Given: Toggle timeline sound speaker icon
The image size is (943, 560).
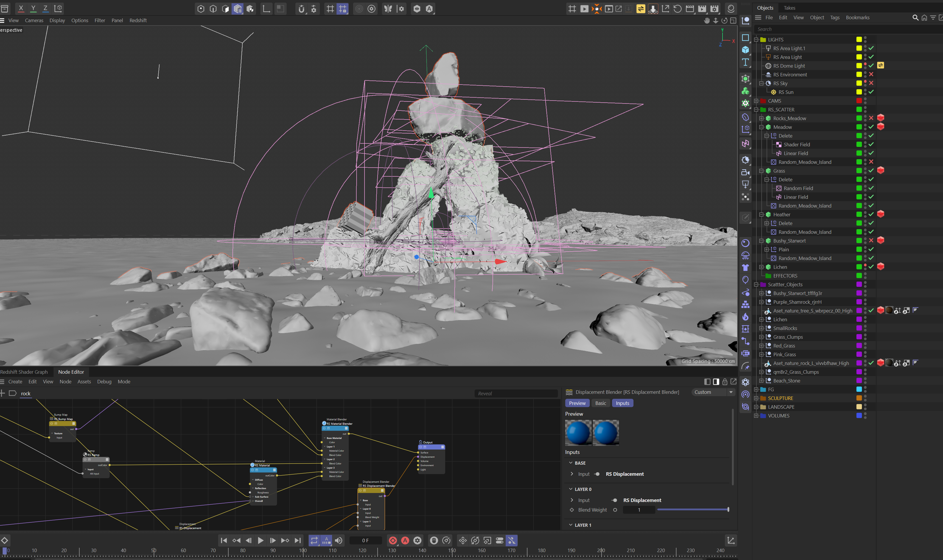Looking at the screenshot, I should pyautogui.click(x=339, y=540).
